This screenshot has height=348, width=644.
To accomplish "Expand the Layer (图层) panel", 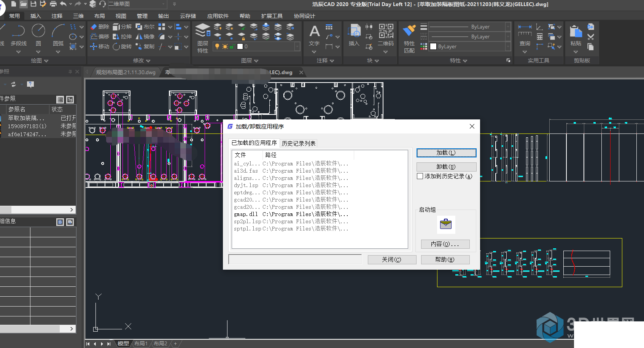I will (250, 60).
